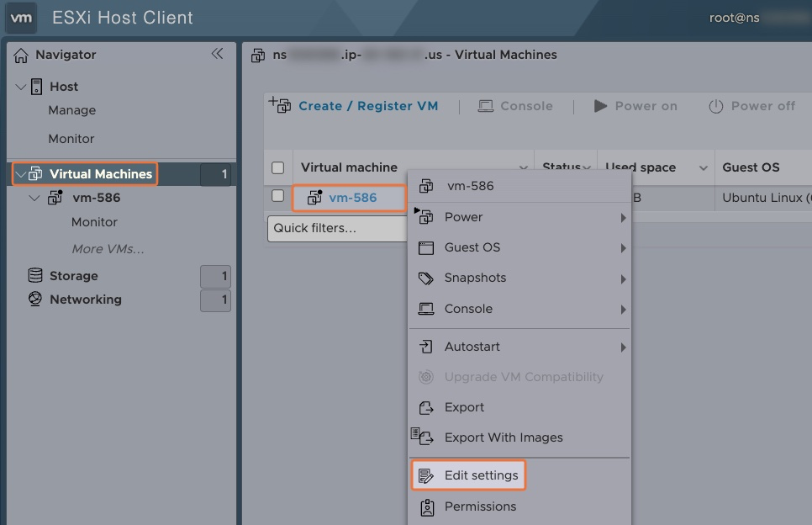
Task: Click the Edit settings pencil icon
Action: click(425, 475)
